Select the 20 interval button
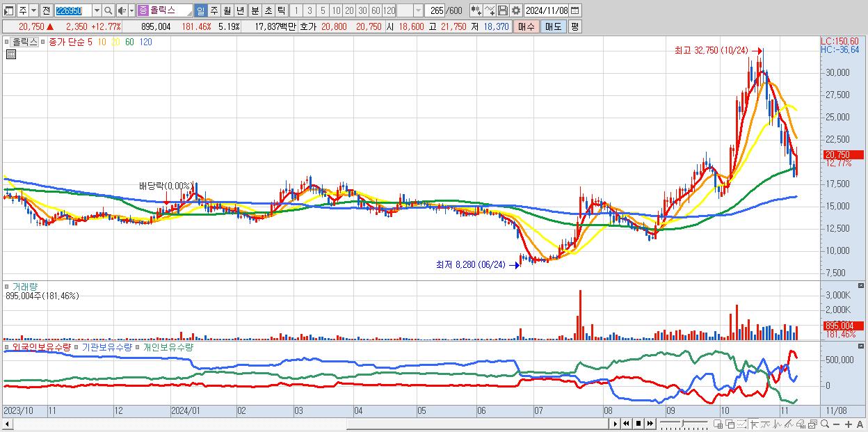The image size is (868, 432). 349,10
